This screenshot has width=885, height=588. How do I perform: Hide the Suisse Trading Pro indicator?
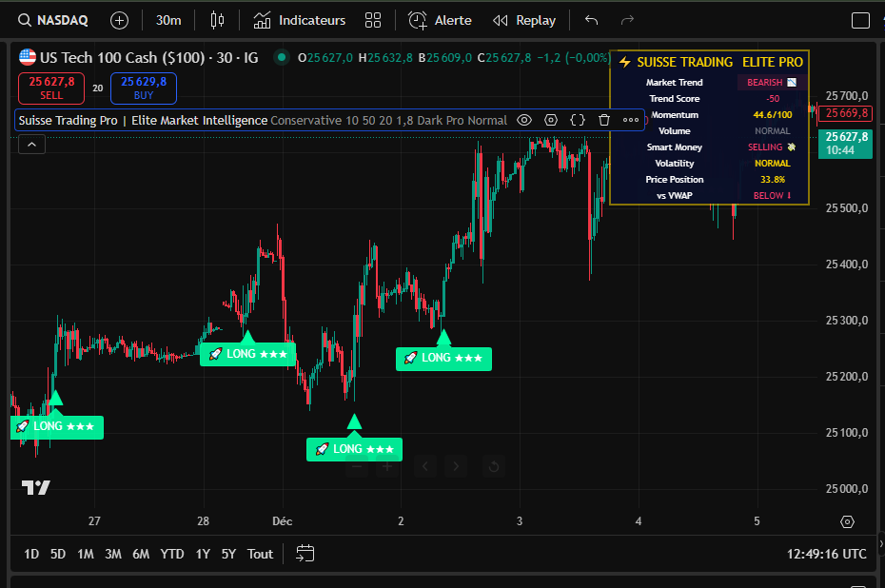coord(523,120)
